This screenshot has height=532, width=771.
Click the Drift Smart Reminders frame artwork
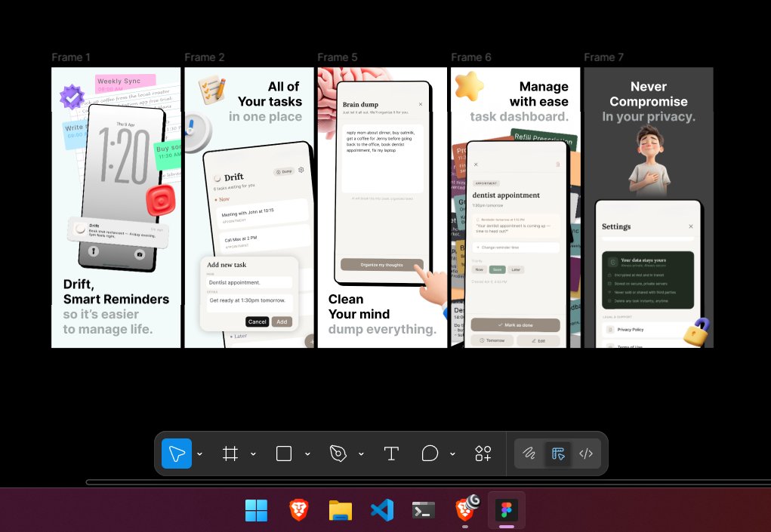[116, 208]
